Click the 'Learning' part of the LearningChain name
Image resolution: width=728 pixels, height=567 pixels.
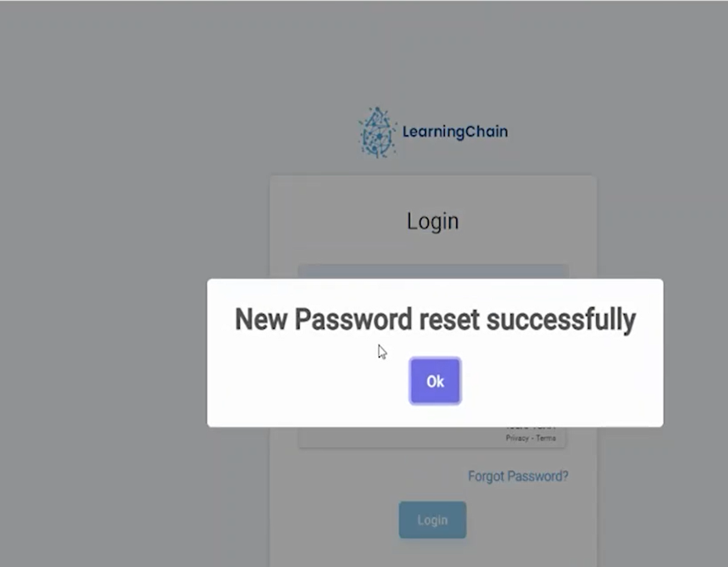point(433,132)
